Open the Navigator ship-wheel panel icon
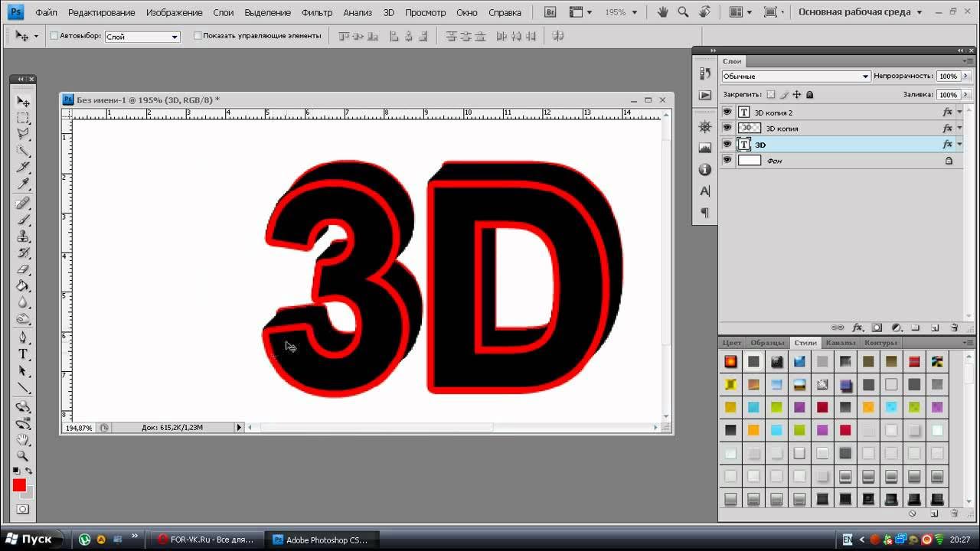 [x=705, y=126]
